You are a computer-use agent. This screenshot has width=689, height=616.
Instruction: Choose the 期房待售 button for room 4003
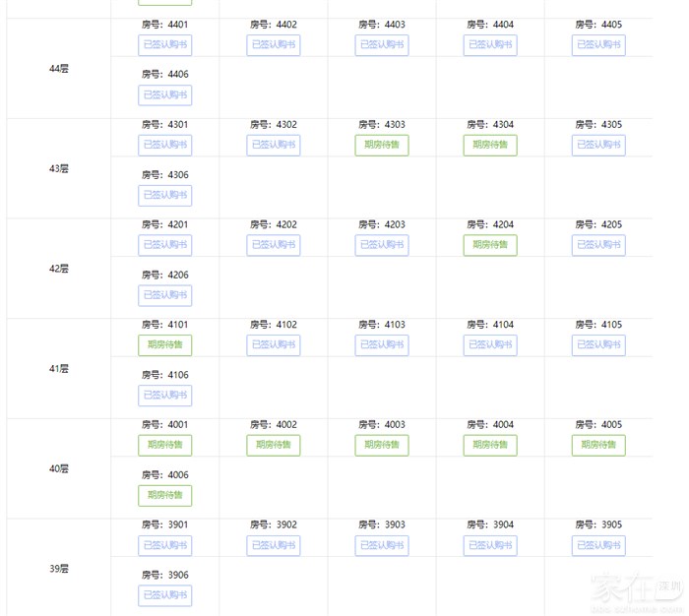382,445
